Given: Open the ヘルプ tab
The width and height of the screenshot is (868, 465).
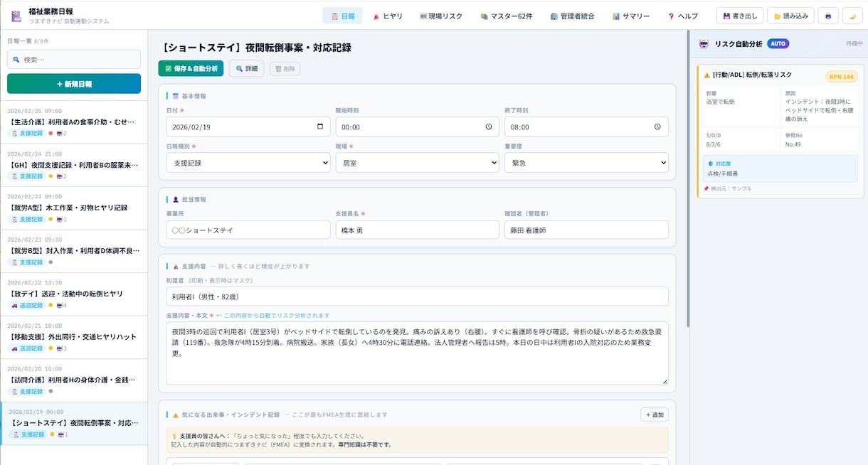Looking at the screenshot, I should pos(683,16).
